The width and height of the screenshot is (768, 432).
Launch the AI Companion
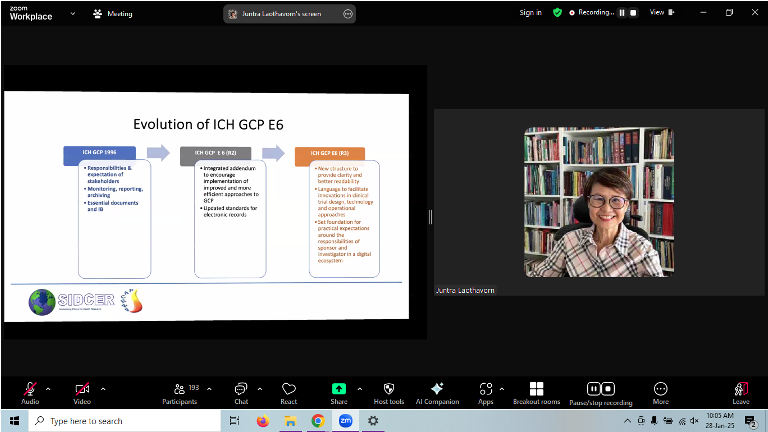click(x=436, y=391)
